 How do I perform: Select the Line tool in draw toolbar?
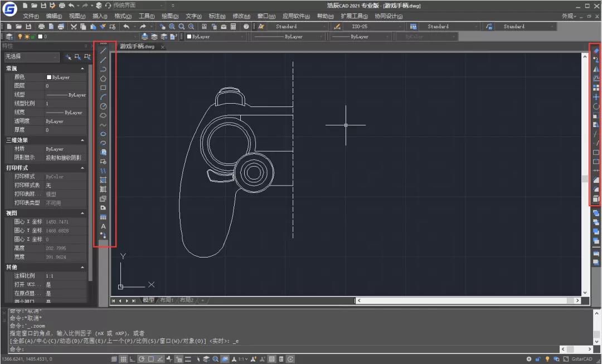pyautogui.click(x=104, y=51)
